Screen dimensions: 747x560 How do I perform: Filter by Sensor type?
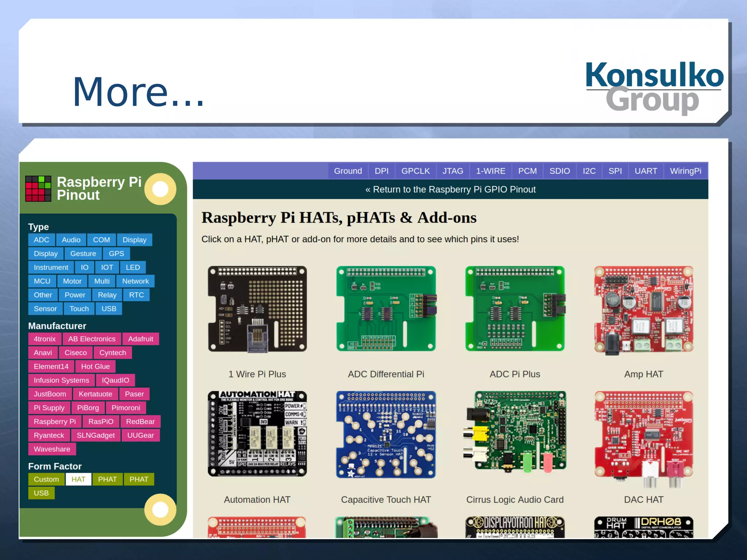coord(45,309)
